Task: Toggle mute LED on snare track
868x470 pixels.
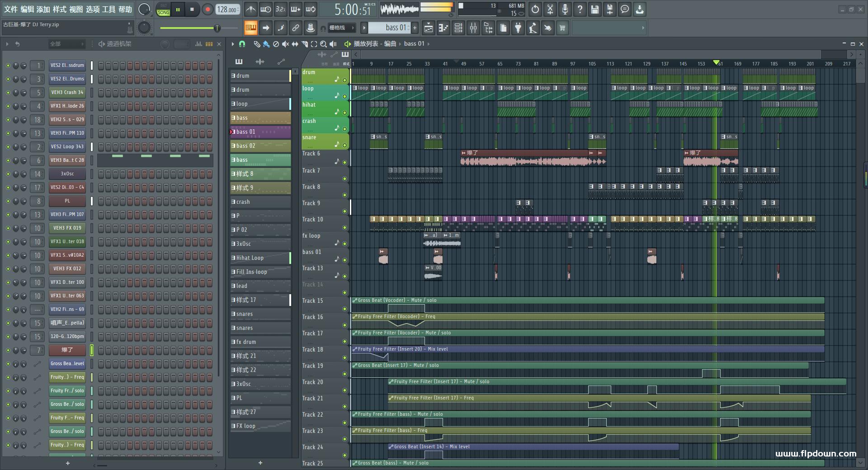Action: point(344,145)
